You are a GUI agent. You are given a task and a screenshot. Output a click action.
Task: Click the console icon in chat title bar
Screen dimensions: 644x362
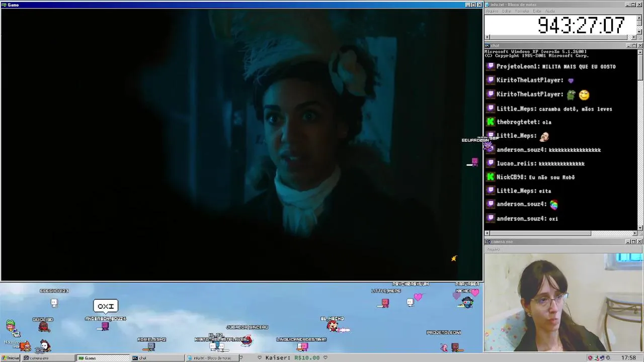point(488,45)
